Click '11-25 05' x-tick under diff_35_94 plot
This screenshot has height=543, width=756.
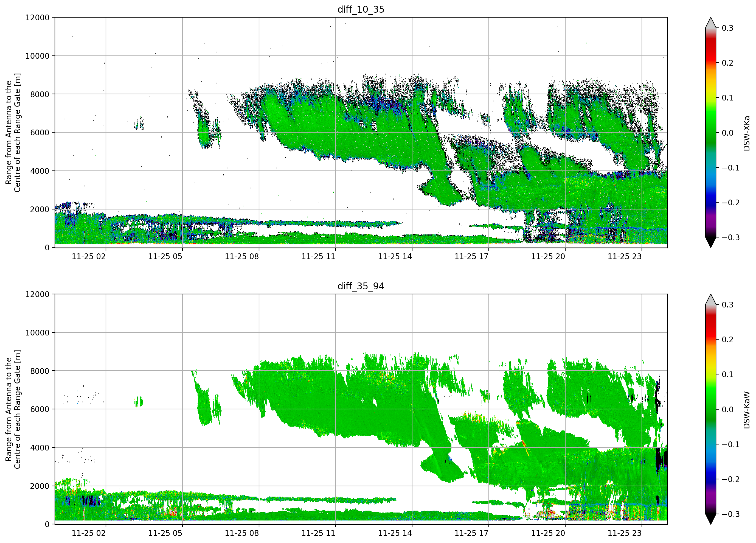(x=165, y=533)
